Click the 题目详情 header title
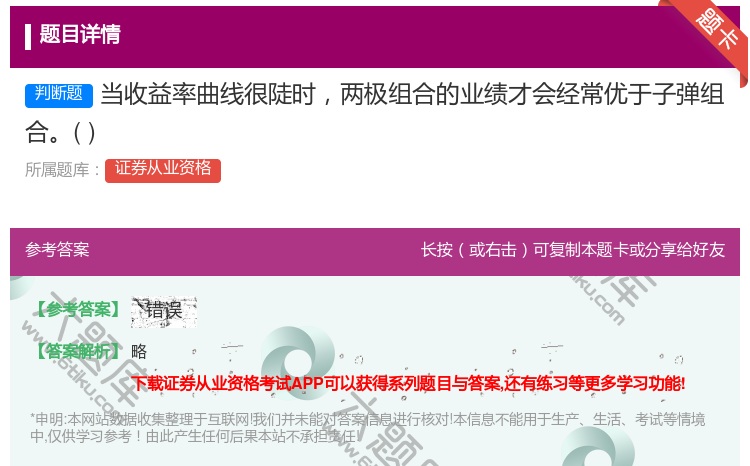Viewport: 750px width, 466px height. 80,34
